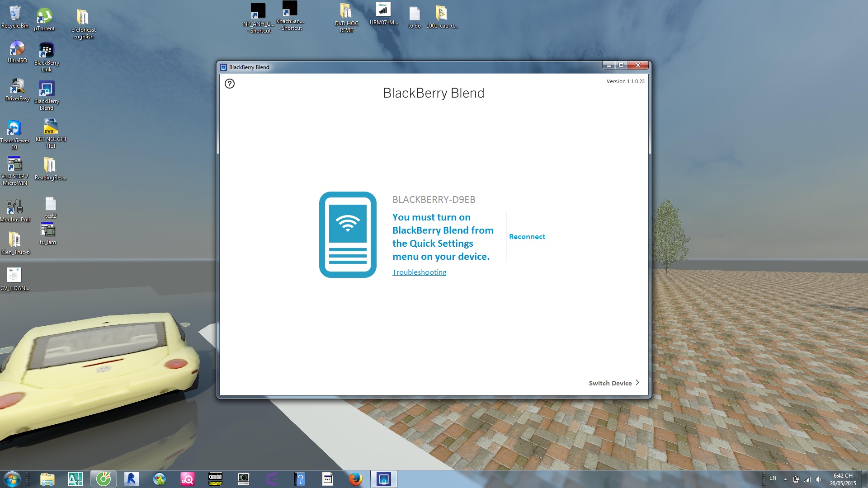The width and height of the screenshot is (868, 488).
Task: Select the BlackBerry Link desktop icon
Action: (47, 57)
